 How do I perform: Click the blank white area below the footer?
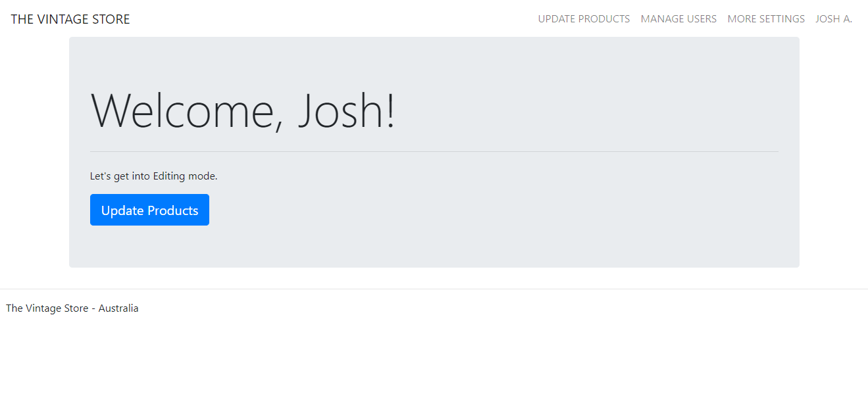tap(434, 368)
